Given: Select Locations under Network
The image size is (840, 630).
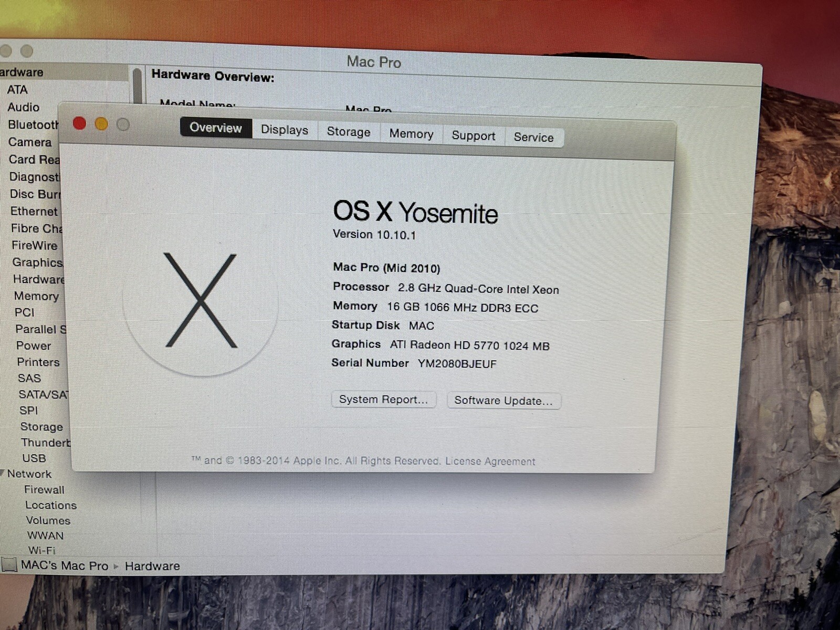Looking at the screenshot, I should (51, 505).
